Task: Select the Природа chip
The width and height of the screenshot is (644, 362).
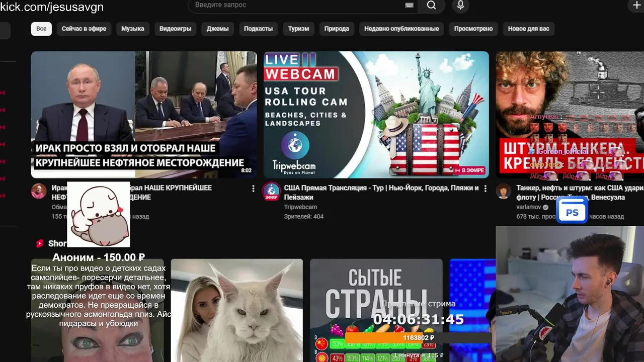Action: (x=337, y=29)
